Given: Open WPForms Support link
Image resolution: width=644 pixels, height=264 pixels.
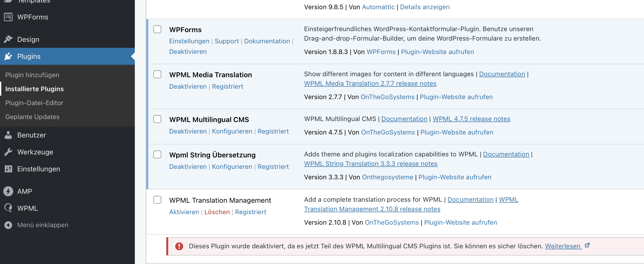Looking at the screenshot, I should (227, 41).
